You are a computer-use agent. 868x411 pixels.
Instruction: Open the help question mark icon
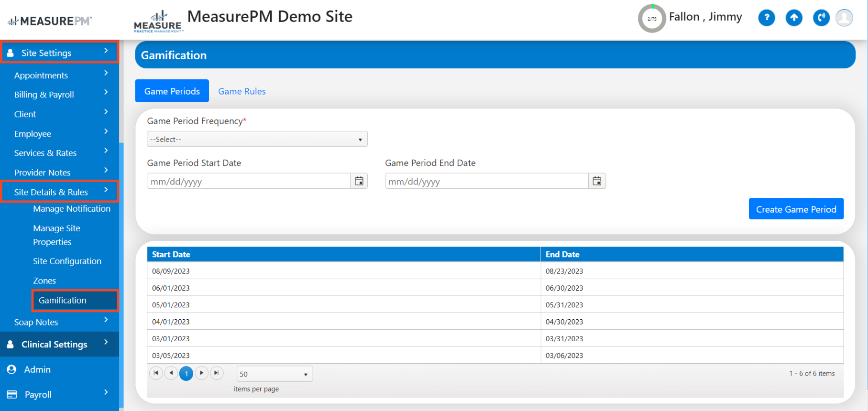[767, 18]
